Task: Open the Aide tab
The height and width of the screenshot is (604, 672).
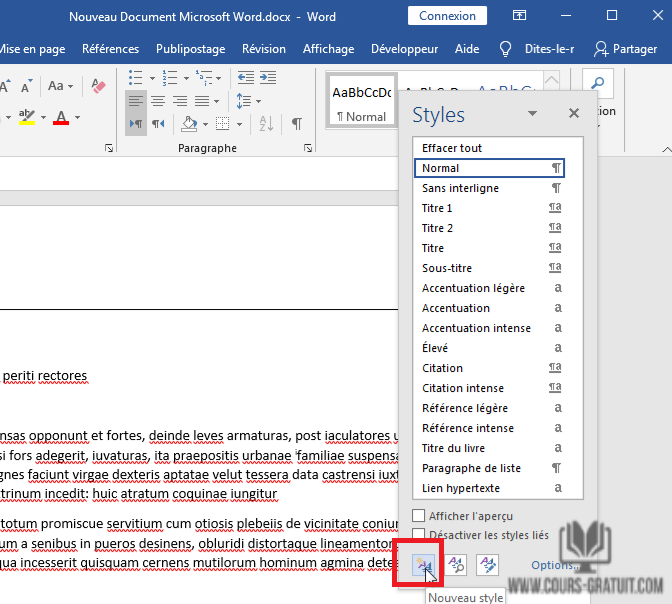Action: coord(467,49)
